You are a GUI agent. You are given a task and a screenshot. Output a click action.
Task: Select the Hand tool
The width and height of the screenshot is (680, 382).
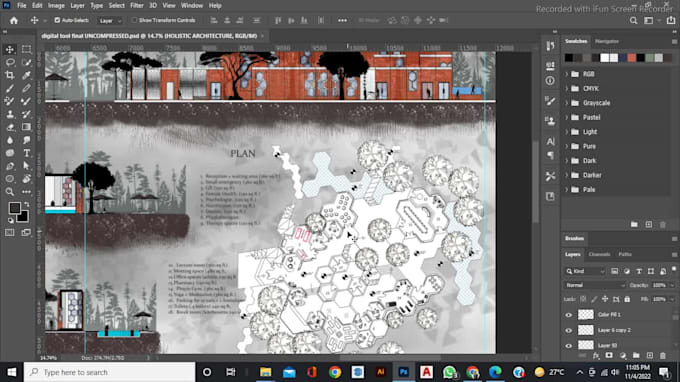click(x=26, y=179)
